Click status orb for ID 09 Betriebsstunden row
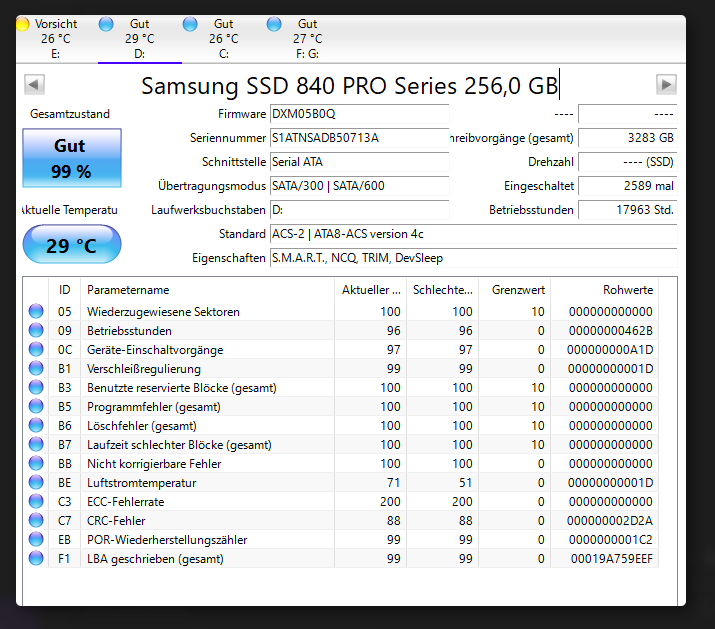 tap(36, 331)
